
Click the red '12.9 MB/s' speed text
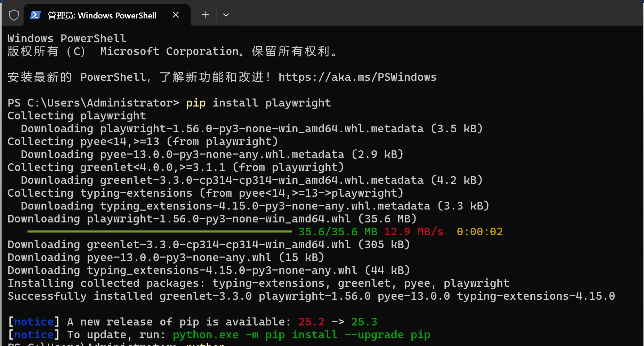tap(414, 232)
